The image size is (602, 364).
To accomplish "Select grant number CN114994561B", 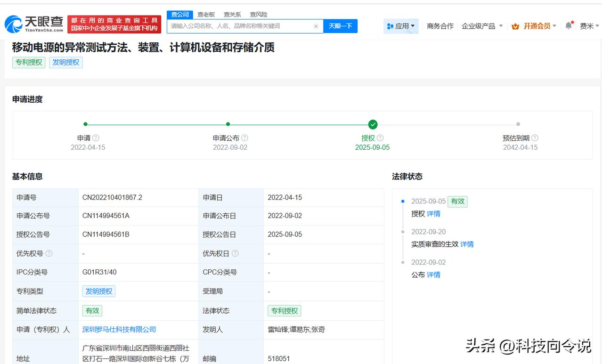I will pos(106,235).
